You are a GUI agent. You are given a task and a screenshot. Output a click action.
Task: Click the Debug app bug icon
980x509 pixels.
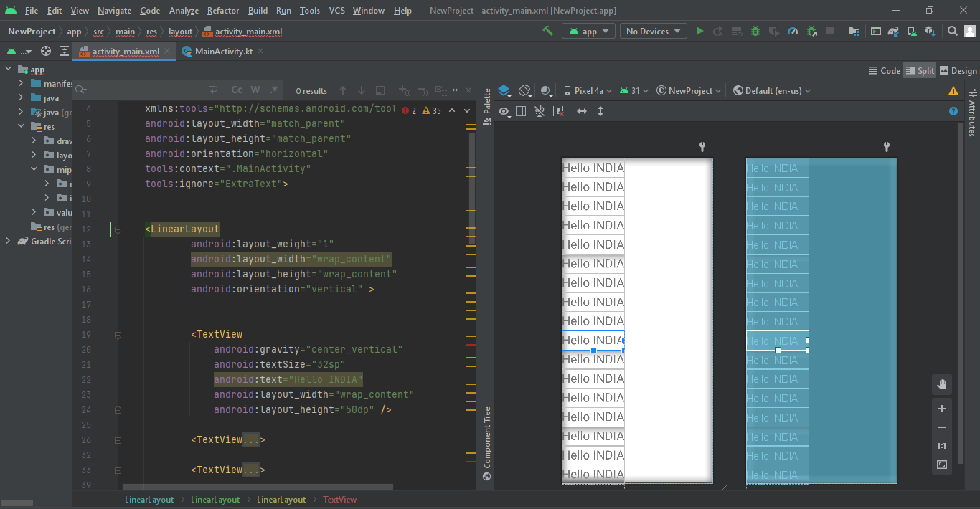tap(755, 31)
